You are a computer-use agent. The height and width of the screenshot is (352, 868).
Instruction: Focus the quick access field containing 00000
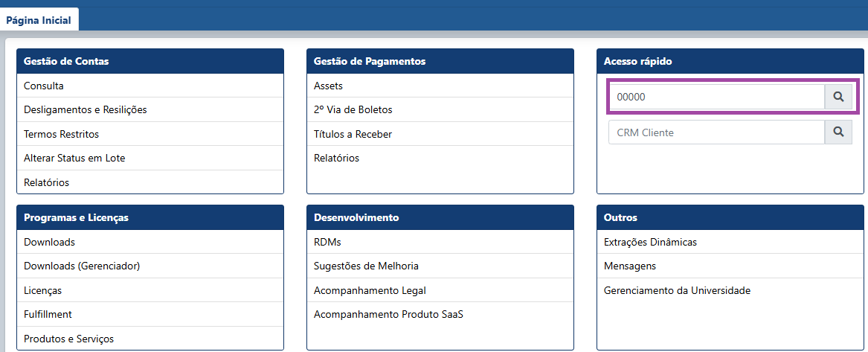click(716, 97)
